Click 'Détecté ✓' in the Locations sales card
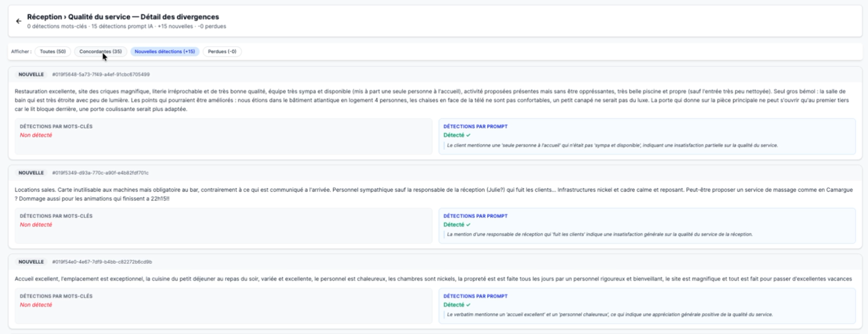 pyautogui.click(x=457, y=225)
